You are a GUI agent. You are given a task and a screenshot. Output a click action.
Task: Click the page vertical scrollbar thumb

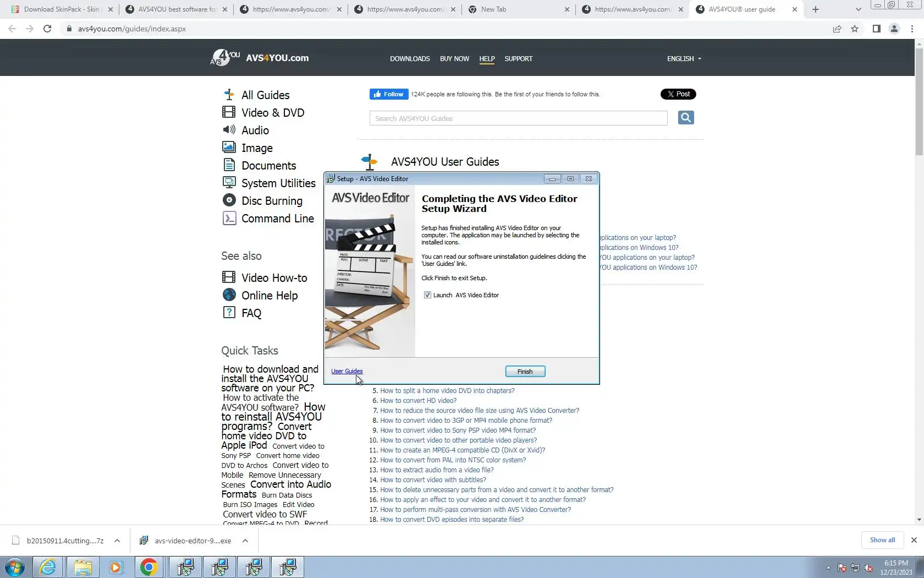click(919, 102)
